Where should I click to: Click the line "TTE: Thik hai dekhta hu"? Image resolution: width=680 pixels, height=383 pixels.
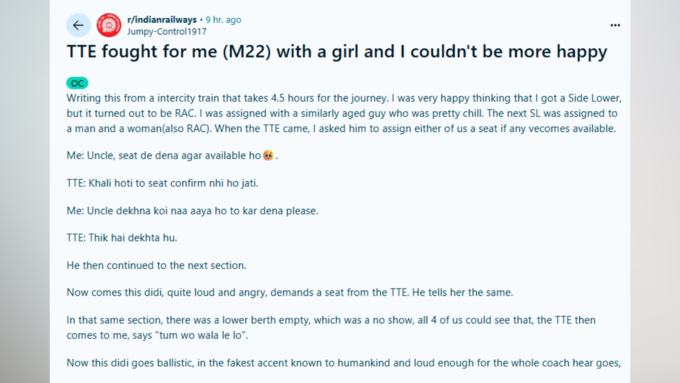(122, 238)
